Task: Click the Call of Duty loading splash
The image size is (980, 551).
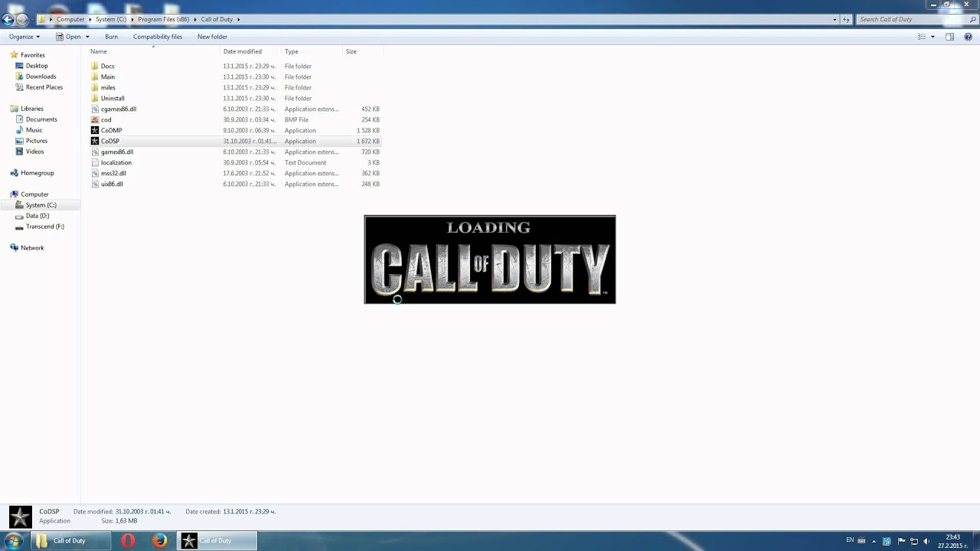Action: 490,259
